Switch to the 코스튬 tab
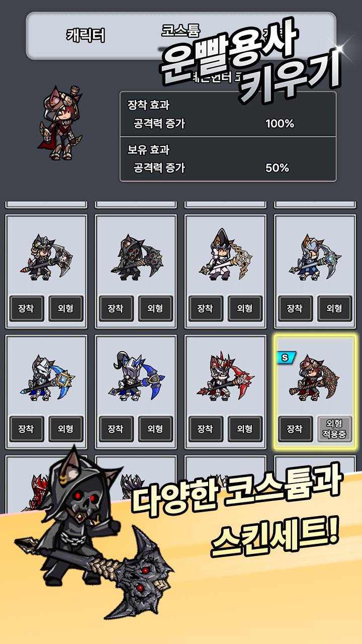The width and height of the screenshot is (362, 644). click(x=180, y=31)
